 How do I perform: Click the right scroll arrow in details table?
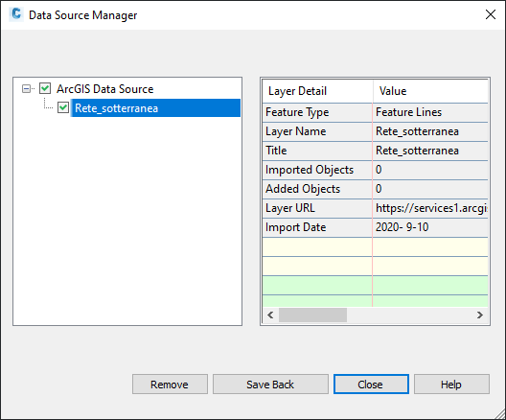point(480,315)
